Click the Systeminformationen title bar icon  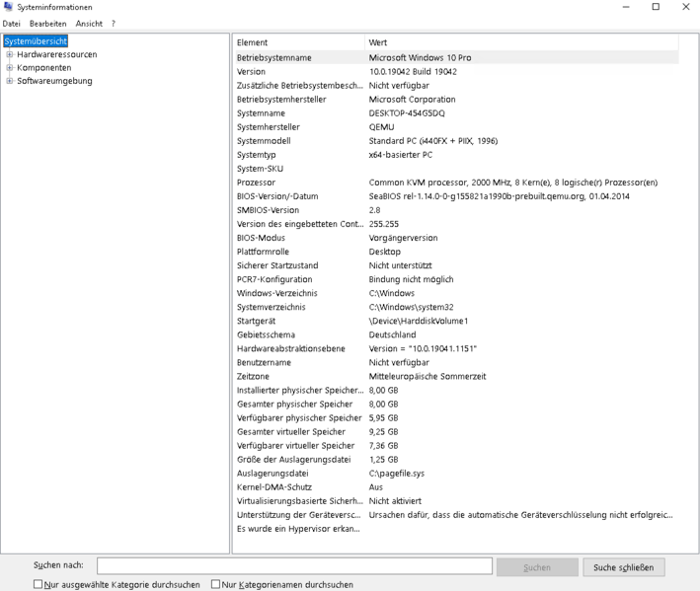click(9, 7)
